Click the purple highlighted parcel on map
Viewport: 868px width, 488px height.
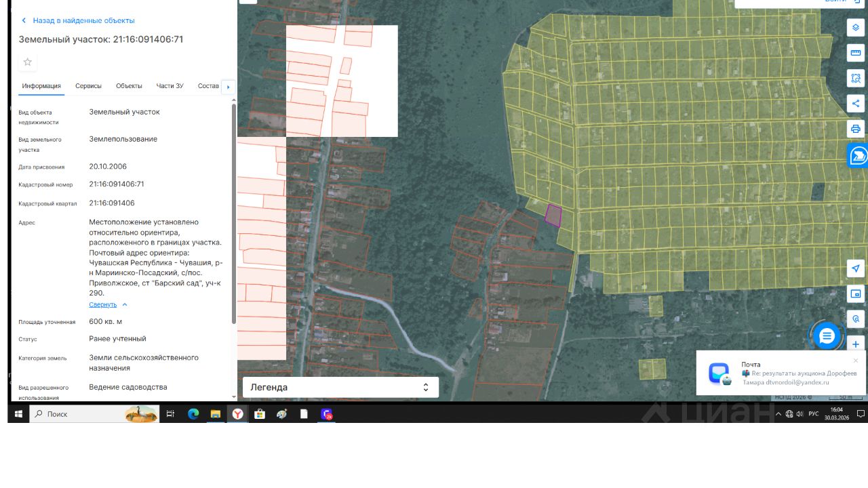(553, 215)
